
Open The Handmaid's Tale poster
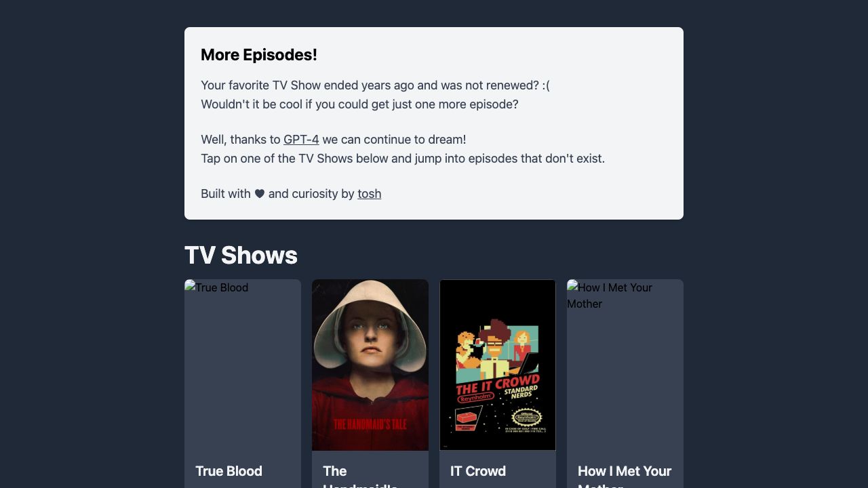tap(370, 365)
